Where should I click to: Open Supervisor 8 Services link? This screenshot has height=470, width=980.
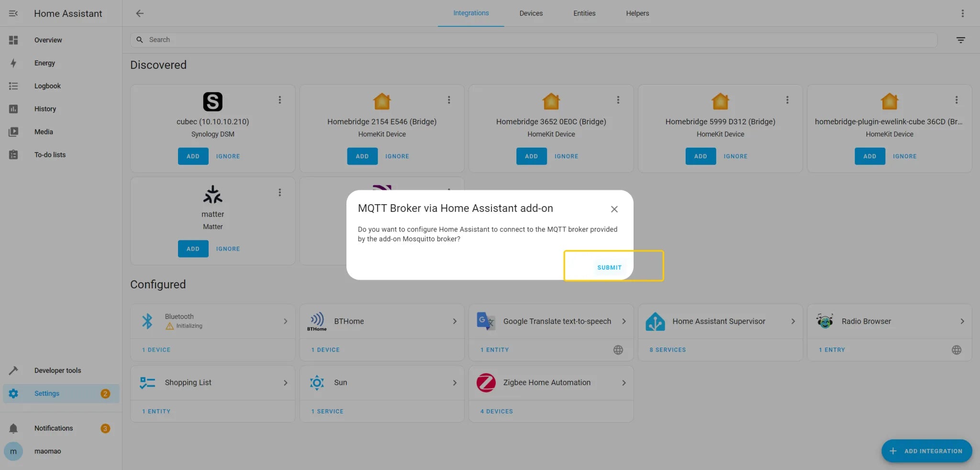(668, 350)
